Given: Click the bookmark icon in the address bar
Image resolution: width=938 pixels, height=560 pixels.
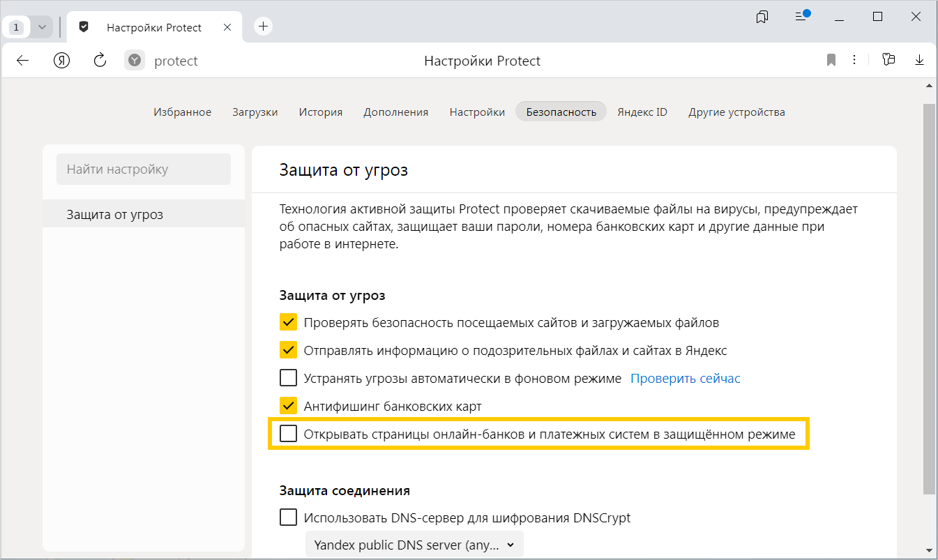Looking at the screenshot, I should click(x=831, y=61).
